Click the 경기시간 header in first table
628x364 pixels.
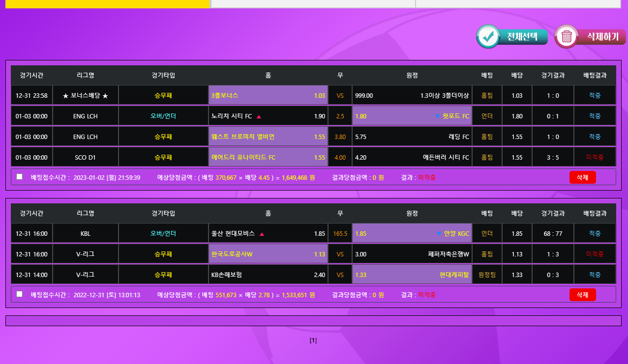31,76
